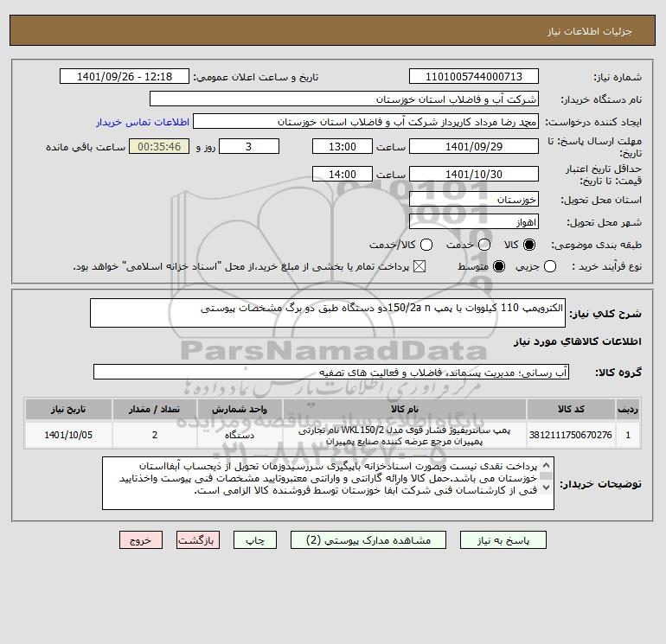Open اطلاعات تماس خریدار link
666x644 pixels.
[x=143, y=122]
